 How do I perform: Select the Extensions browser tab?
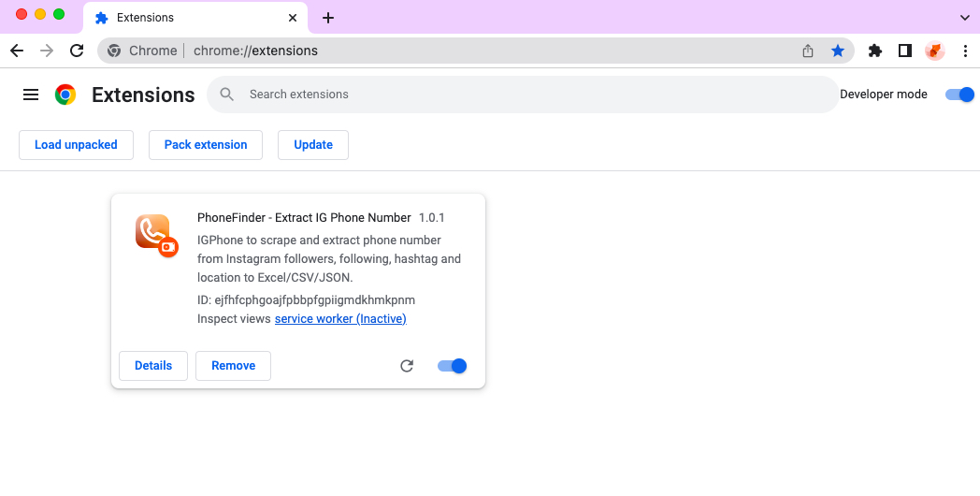(x=195, y=18)
